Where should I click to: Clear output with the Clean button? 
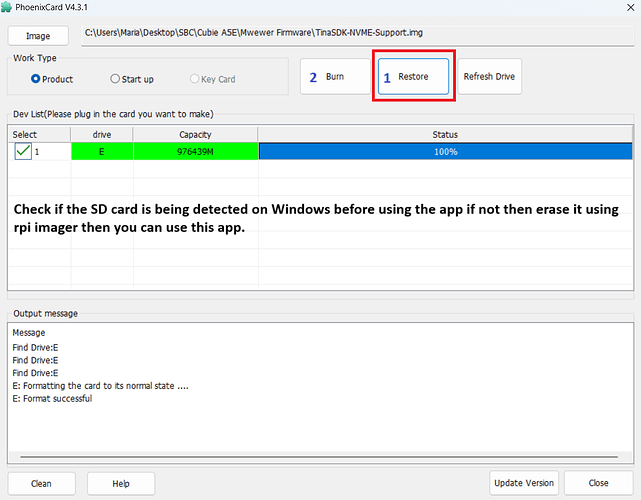coord(42,484)
